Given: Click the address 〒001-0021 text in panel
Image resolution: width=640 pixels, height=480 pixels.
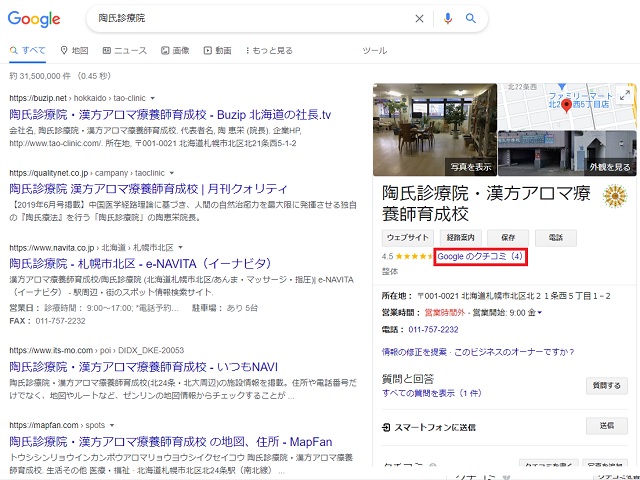Looking at the screenshot, I should tap(513, 296).
